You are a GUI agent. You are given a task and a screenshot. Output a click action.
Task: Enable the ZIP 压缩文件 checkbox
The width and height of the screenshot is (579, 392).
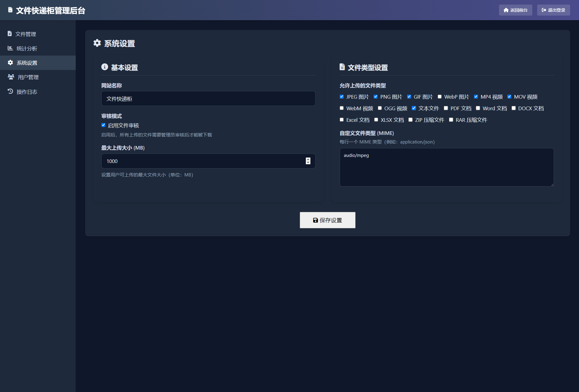(410, 119)
